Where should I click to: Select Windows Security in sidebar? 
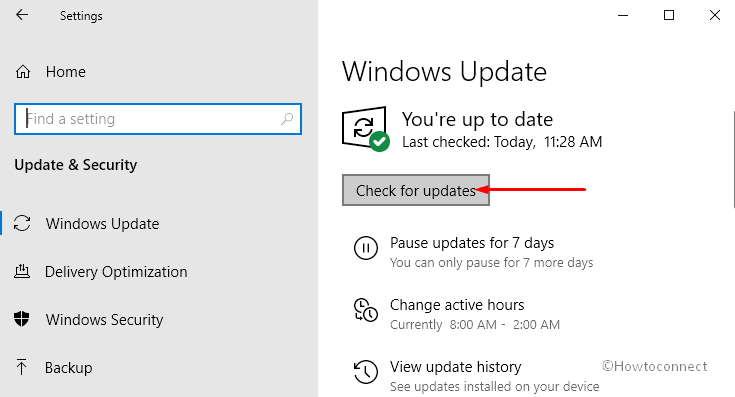[x=104, y=320]
